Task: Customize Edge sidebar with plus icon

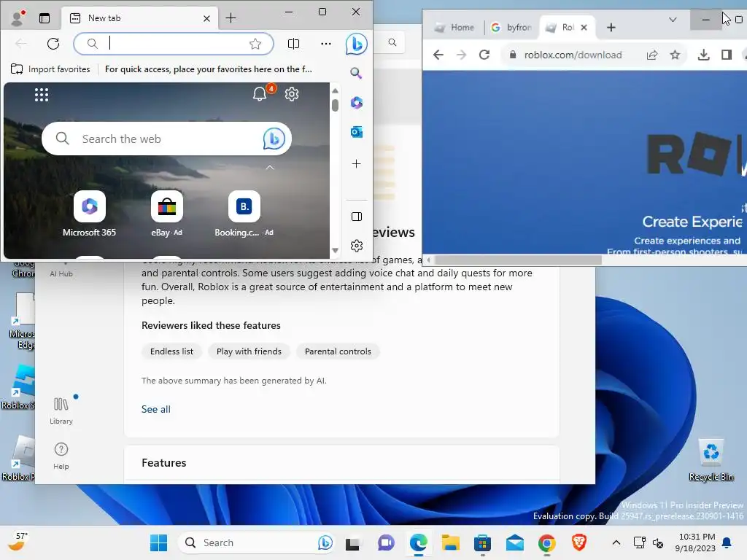Action: pos(356,164)
